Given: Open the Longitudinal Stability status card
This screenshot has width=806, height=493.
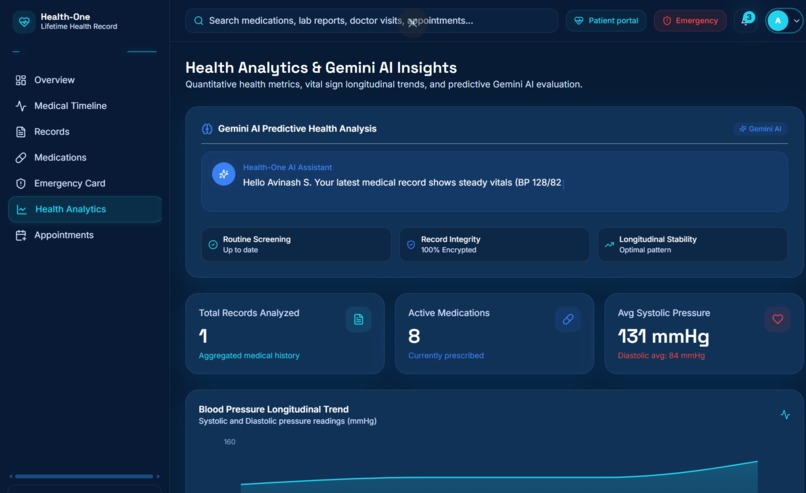Looking at the screenshot, I should (692, 245).
